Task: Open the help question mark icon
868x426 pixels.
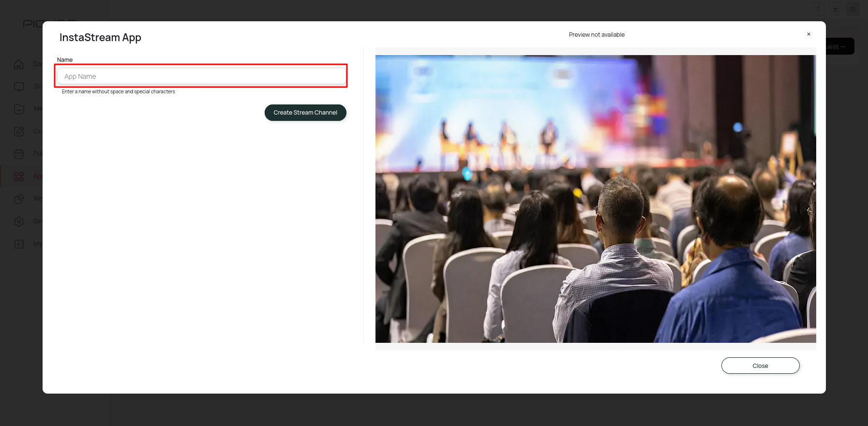Action: coord(818,10)
